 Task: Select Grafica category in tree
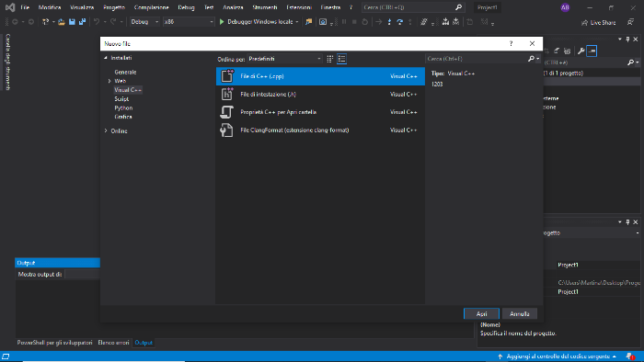point(123,117)
